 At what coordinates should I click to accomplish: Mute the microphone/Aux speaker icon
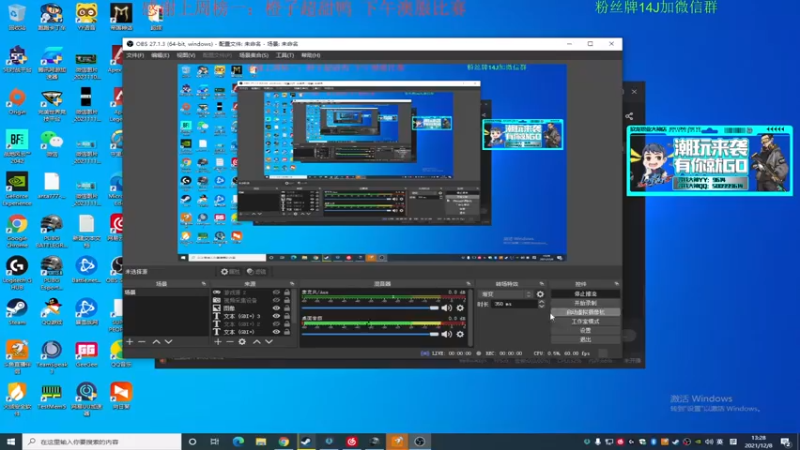446,308
